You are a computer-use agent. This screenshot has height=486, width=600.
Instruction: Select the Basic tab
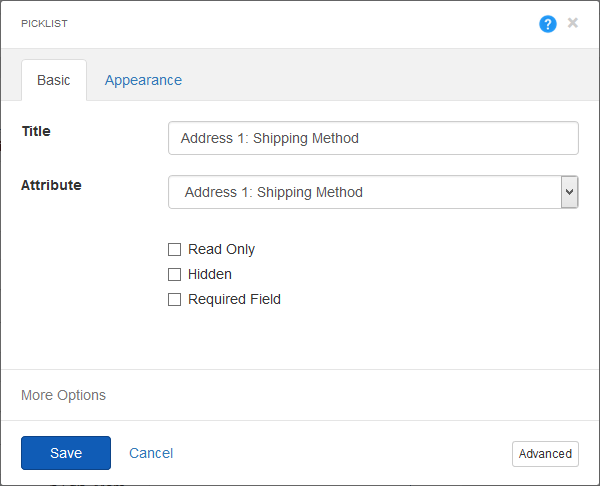tap(54, 80)
